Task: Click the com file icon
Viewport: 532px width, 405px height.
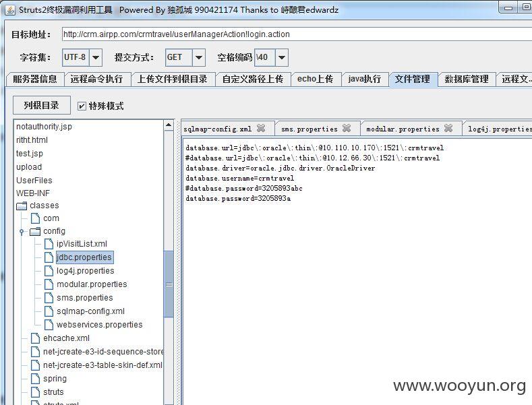Action: click(x=35, y=218)
